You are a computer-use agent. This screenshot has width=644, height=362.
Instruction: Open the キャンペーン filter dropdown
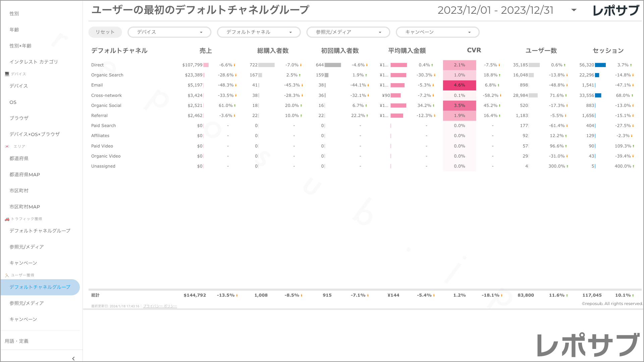click(x=437, y=32)
